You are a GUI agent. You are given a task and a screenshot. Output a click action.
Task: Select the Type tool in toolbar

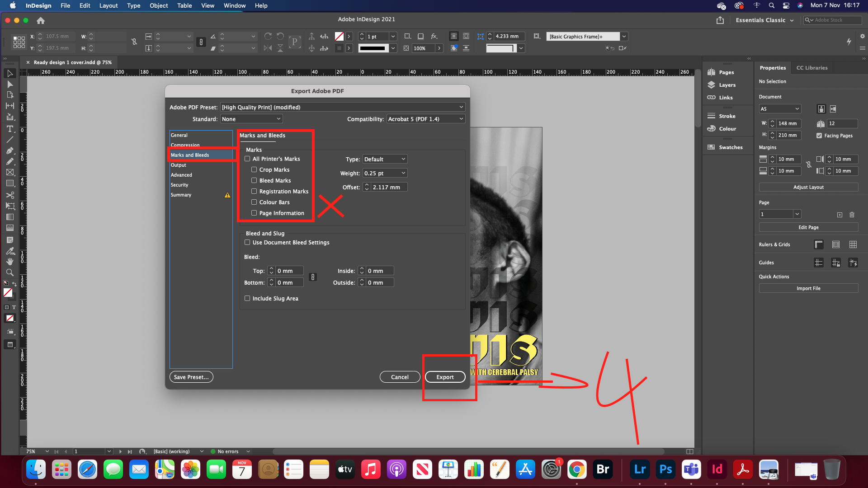pyautogui.click(x=9, y=129)
